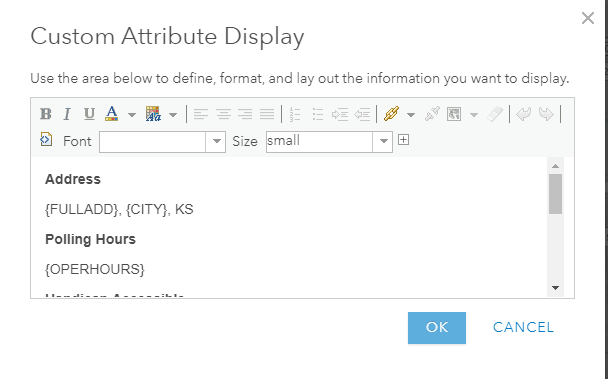Image resolution: width=608 pixels, height=379 pixels.
Task: Click the editor scrollbar thumb
Action: [555, 194]
